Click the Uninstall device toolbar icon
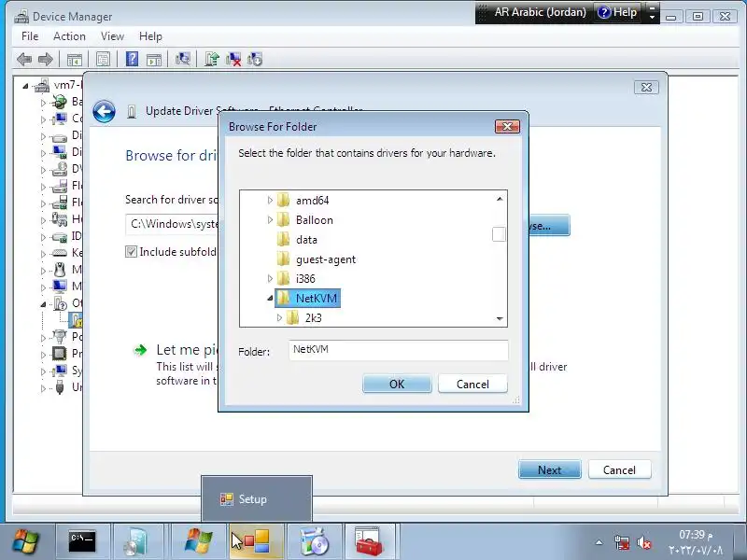The width and height of the screenshot is (747, 560). (233, 59)
